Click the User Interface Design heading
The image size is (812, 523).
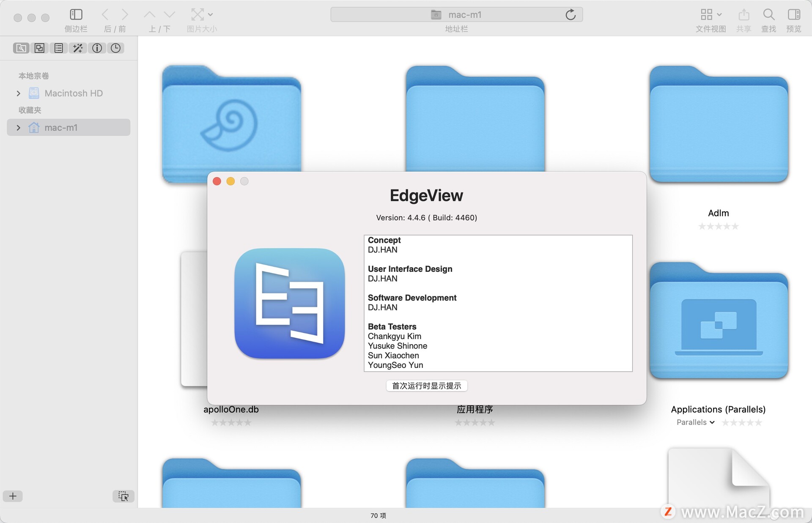[x=410, y=269]
